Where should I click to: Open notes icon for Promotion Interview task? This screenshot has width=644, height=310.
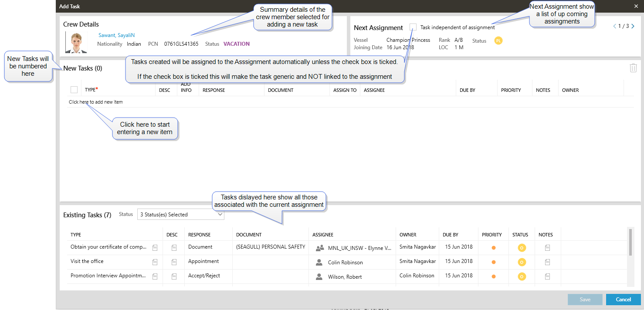click(x=547, y=276)
